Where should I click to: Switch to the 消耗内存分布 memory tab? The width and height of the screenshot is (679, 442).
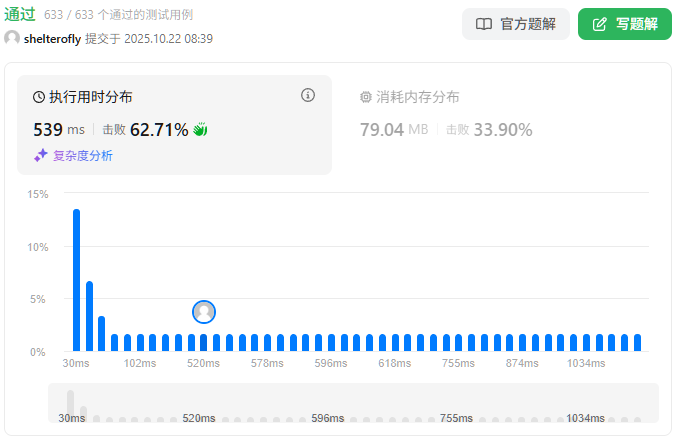click(418, 97)
